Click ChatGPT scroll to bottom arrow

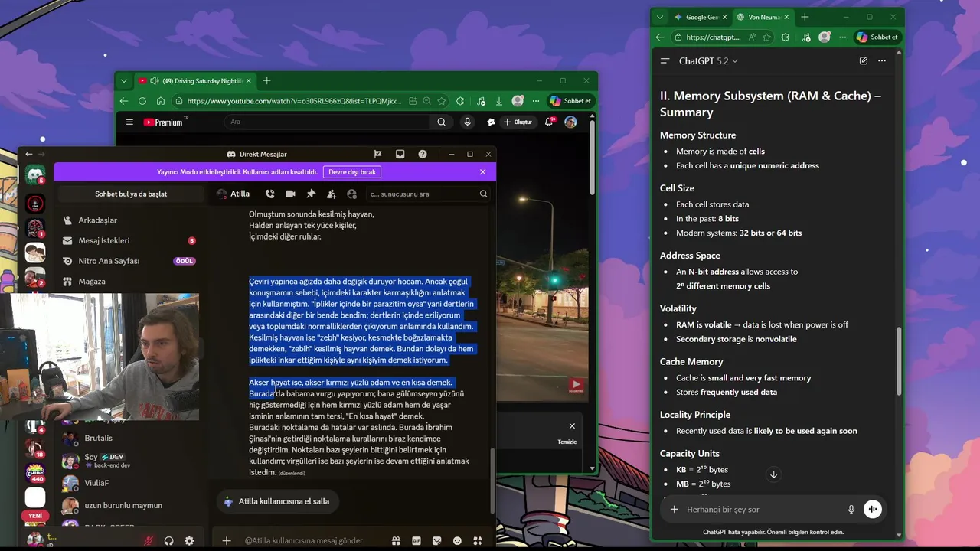[x=773, y=474]
